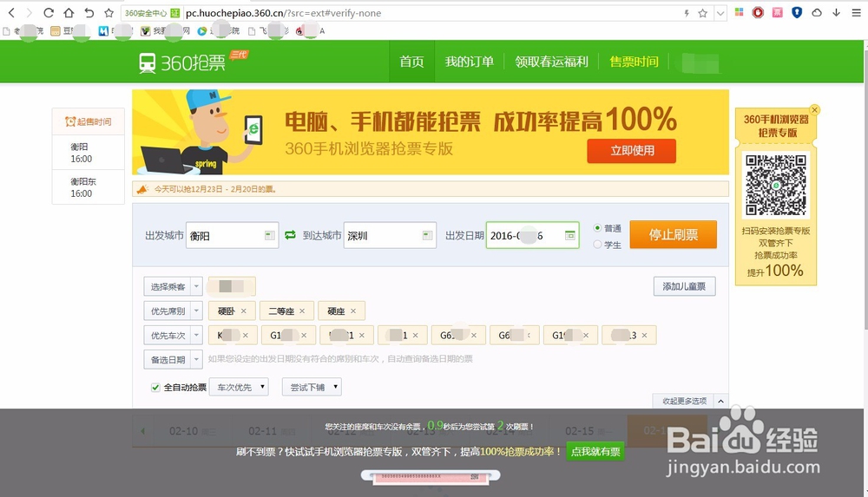Click the 衡阳东 16:00 sale time entry
868x497 pixels.
click(88, 187)
